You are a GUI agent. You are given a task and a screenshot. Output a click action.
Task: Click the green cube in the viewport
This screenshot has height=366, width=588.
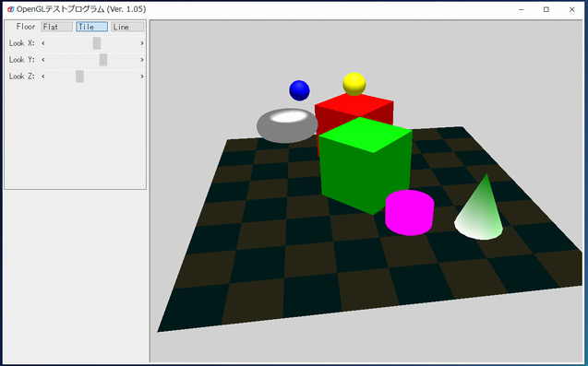pyautogui.click(x=366, y=166)
